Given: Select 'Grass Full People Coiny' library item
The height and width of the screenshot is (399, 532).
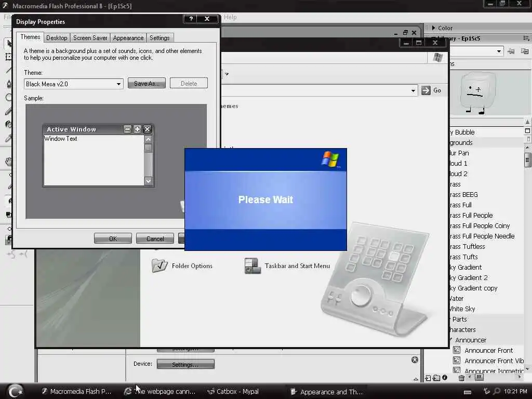Looking at the screenshot, I should pyautogui.click(x=480, y=225).
